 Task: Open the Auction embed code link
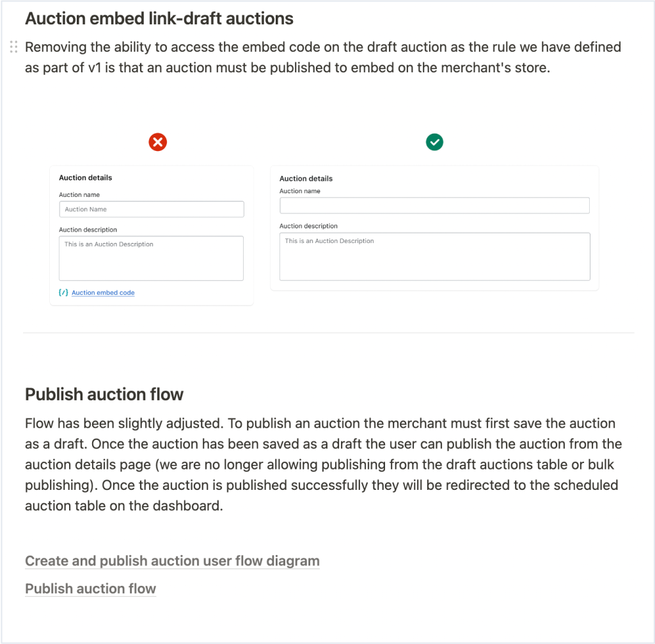click(x=103, y=293)
